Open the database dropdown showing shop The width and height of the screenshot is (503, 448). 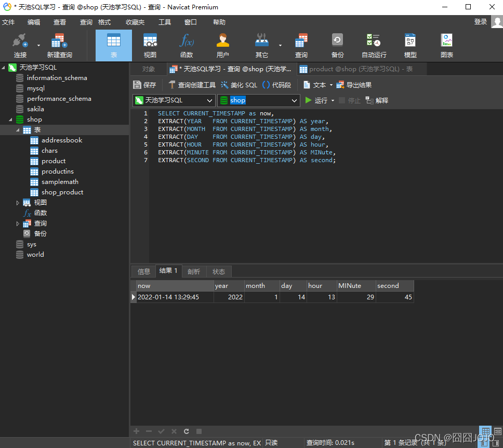pyautogui.click(x=259, y=100)
